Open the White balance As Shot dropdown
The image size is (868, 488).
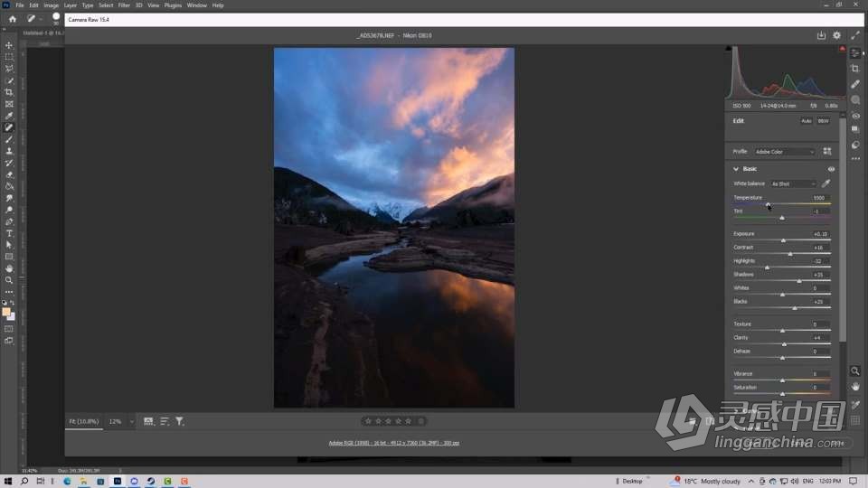792,183
